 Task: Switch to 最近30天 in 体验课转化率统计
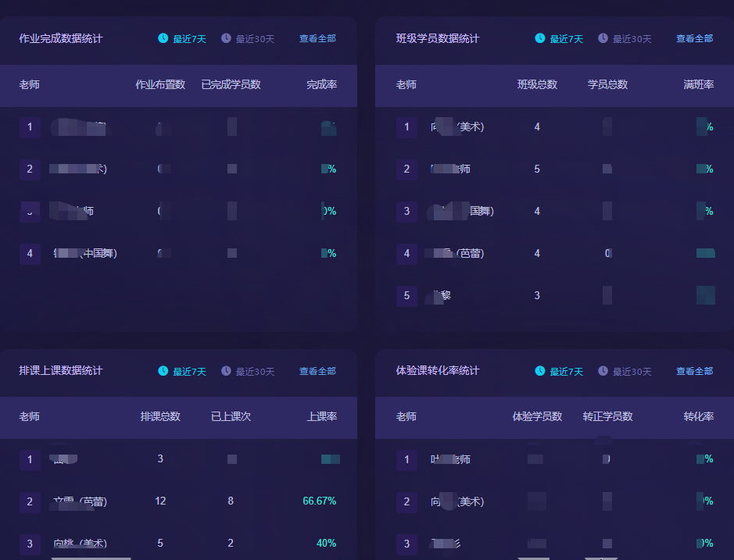tap(632, 372)
